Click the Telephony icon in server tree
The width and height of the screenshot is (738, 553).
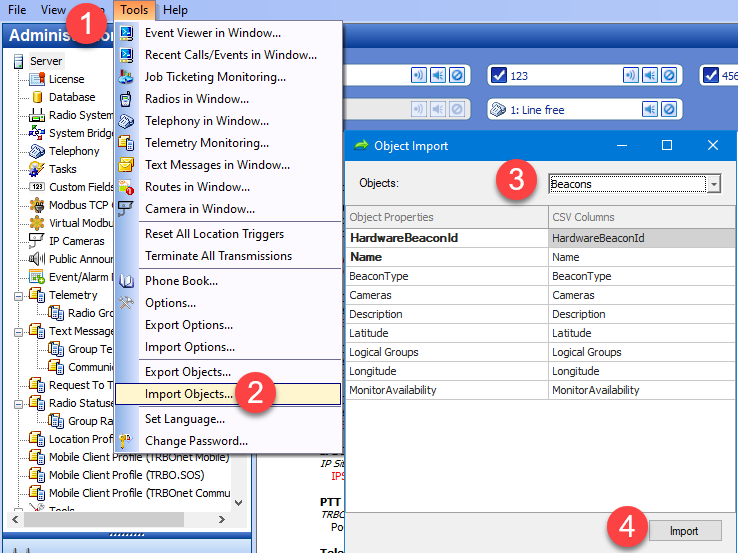pyautogui.click(x=37, y=151)
